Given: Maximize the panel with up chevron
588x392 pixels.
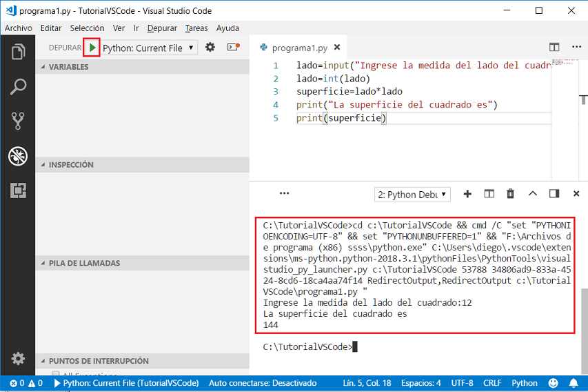Looking at the screenshot, I should pyautogui.click(x=532, y=194).
